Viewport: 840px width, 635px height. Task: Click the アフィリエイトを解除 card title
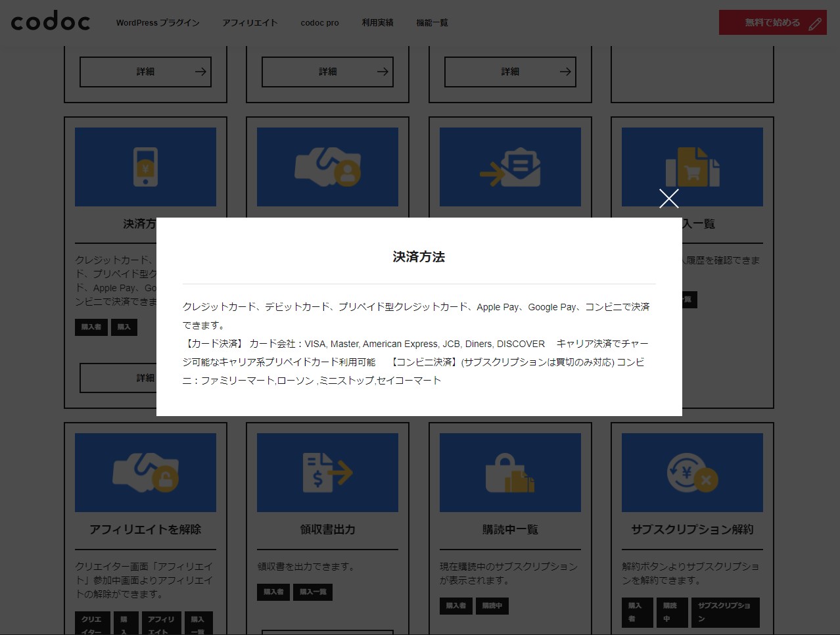click(x=145, y=529)
